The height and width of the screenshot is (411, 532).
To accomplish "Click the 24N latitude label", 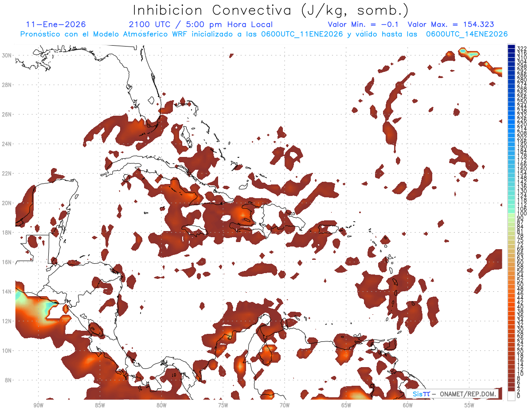I will (x=8, y=144).
